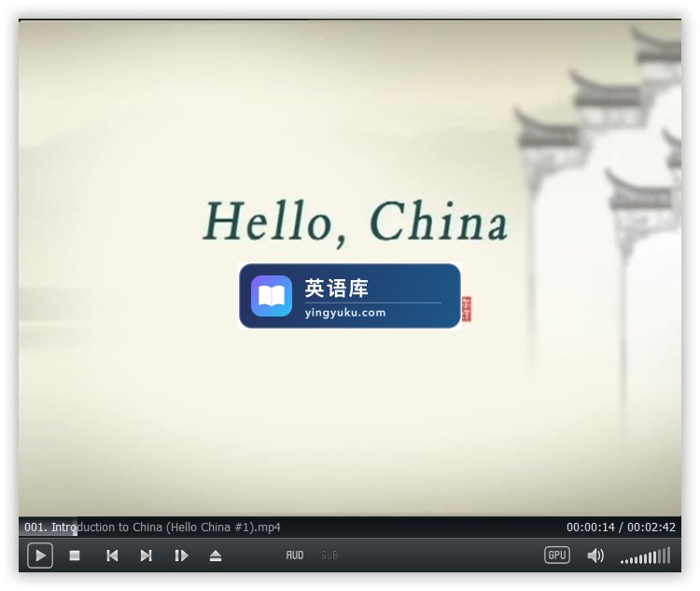Click the filename '001. Introduction to China' label
Image resolution: width=700 pixels, height=591 pixels.
(x=152, y=528)
